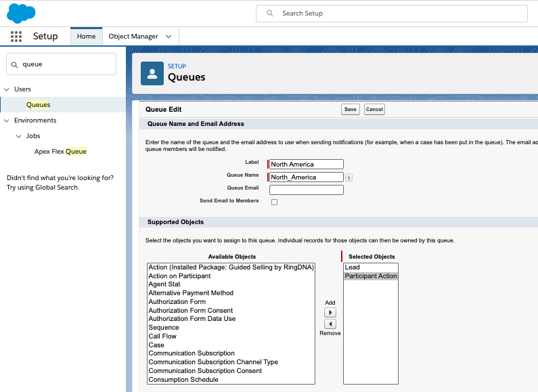Open the Object Manager tab
The width and height of the screenshot is (538, 392).
click(x=133, y=37)
